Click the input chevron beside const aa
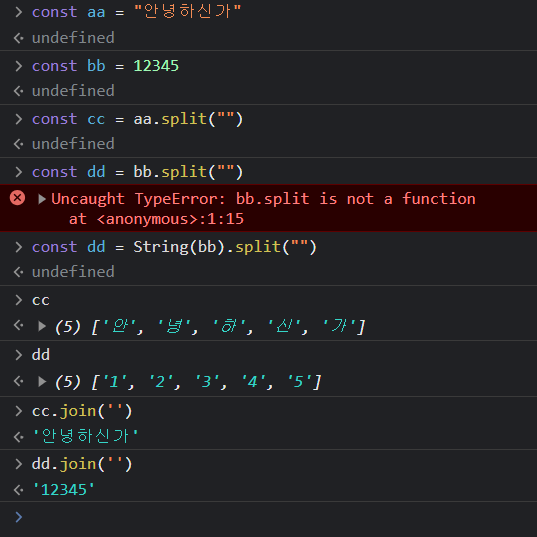The width and height of the screenshot is (537, 537). (18, 12)
